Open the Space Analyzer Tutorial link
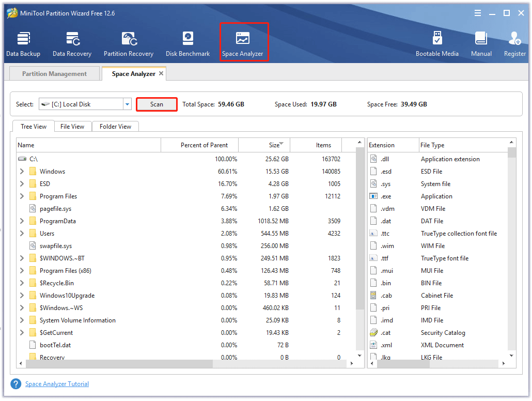The image size is (532, 401). (57, 384)
